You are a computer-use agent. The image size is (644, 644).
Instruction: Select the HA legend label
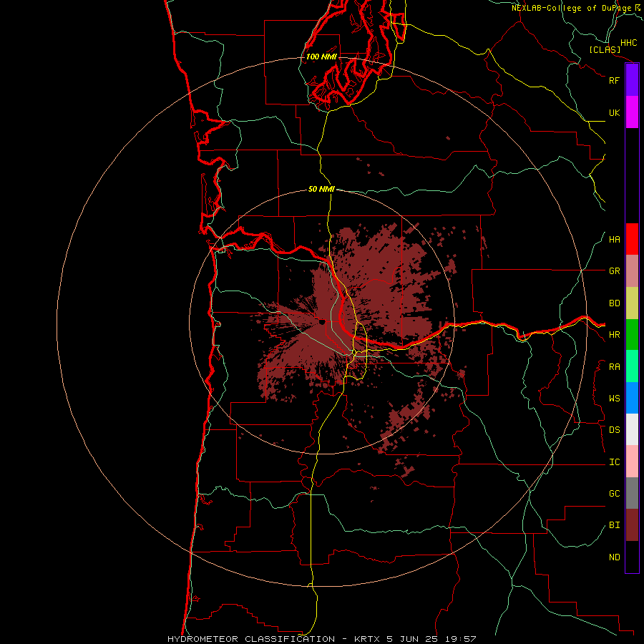click(x=615, y=240)
